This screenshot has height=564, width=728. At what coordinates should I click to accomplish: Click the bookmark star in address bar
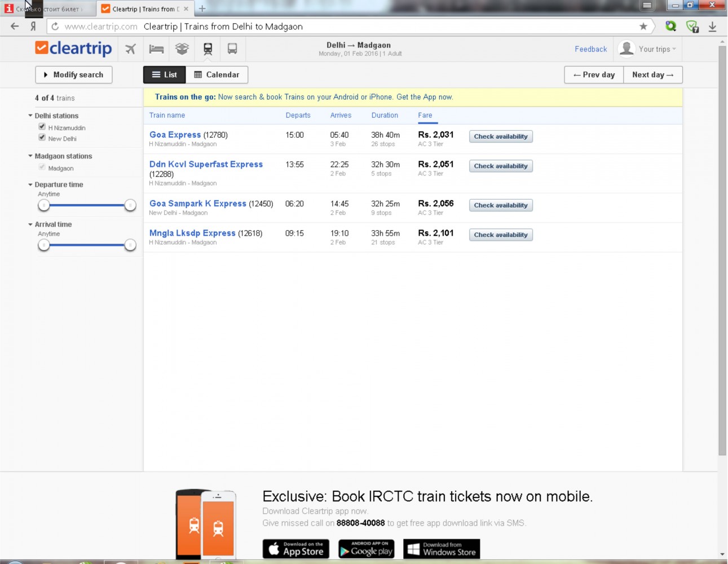643,27
